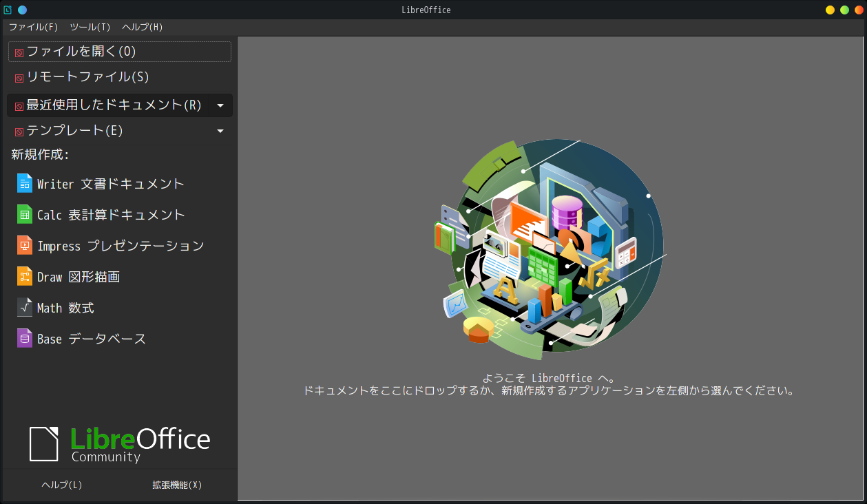Expand the 最近使用したドキュメント dropdown arrow
Image resolution: width=867 pixels, height=504 pixels.
tap(220, 105)
